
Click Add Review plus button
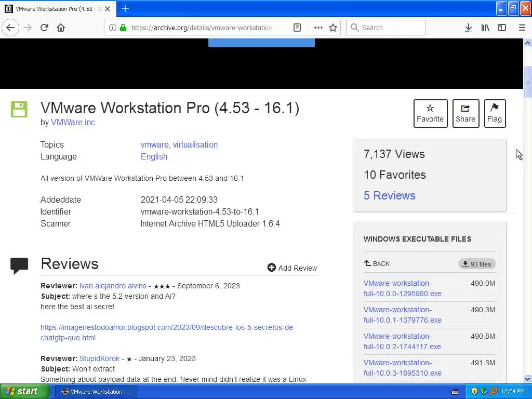click(292, 268)
